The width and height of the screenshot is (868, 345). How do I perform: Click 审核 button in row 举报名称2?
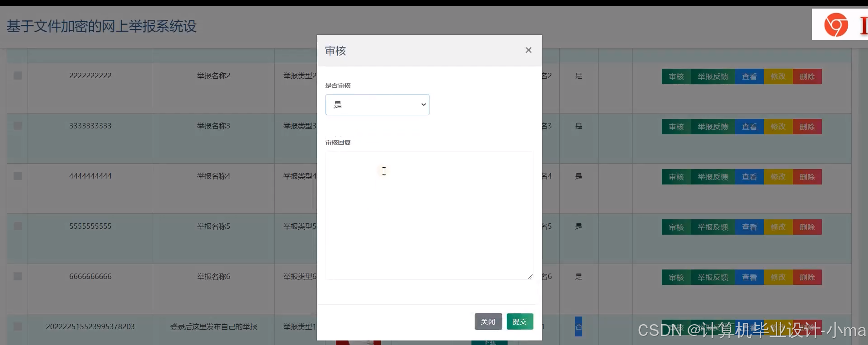coord(676,77)
